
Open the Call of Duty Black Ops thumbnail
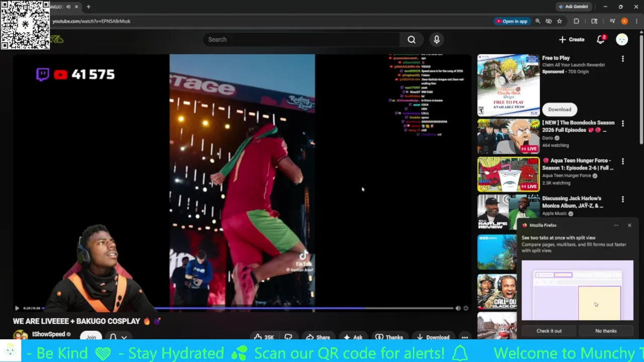pos(497,292)
